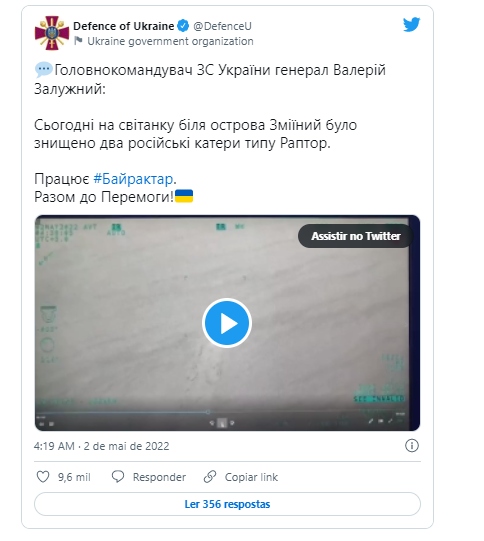Play the embedded drone video

coord(227,323)
